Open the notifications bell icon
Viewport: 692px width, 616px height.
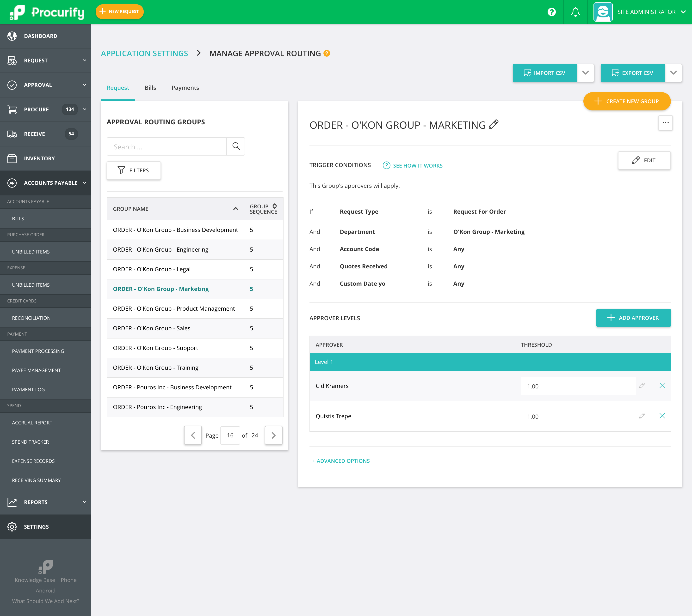(x=575, y=12)
